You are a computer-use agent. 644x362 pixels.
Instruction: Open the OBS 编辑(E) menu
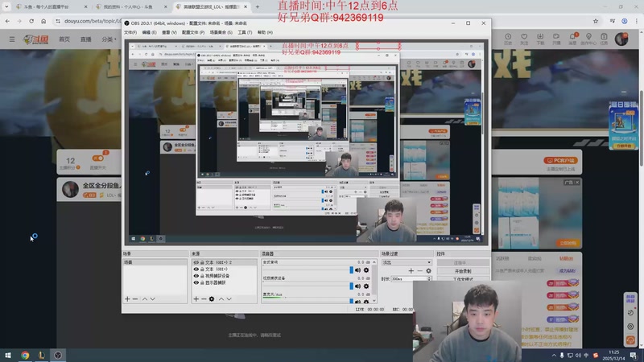tap(149, 32)
